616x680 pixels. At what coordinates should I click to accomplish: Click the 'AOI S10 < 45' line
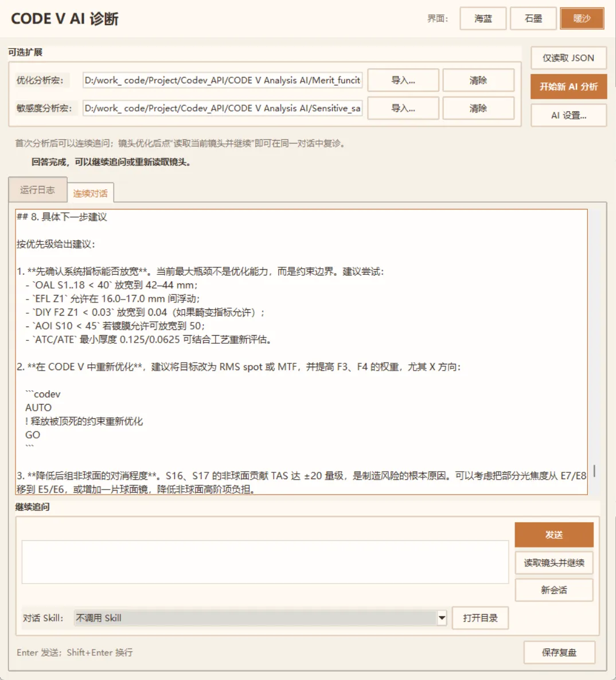coord(115,326)
